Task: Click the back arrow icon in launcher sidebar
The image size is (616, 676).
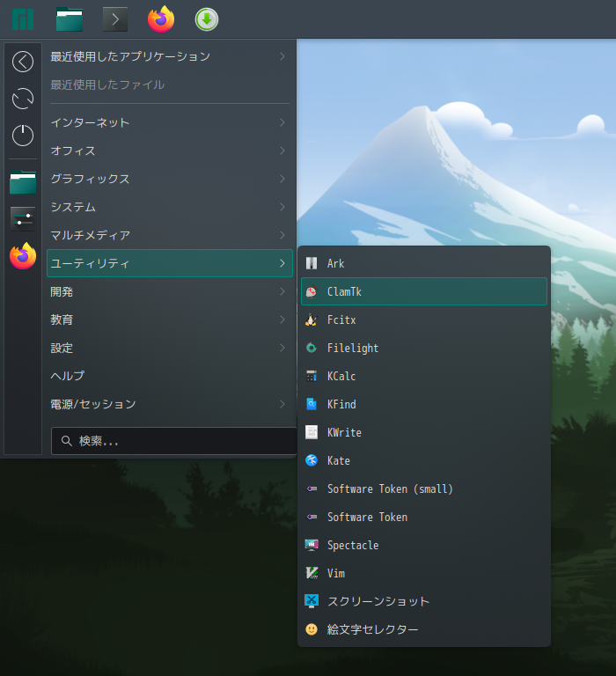Action: point(23,62)
